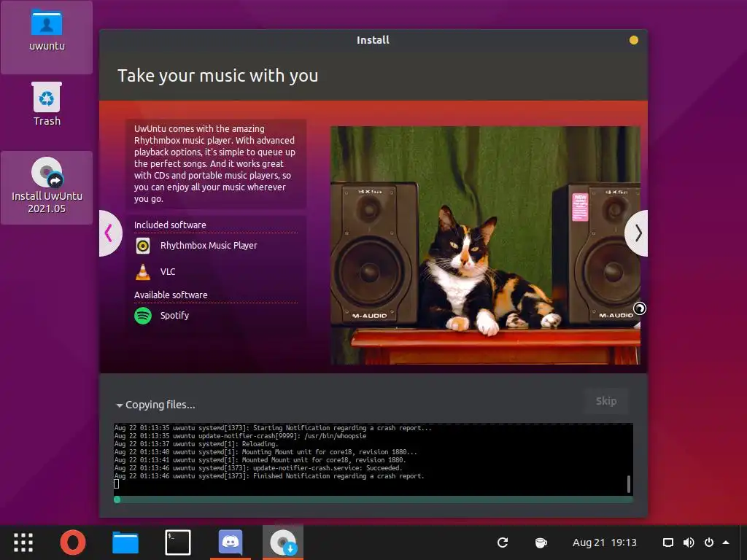Click the display tray icon
747x560 pixels.
point(668,542)
